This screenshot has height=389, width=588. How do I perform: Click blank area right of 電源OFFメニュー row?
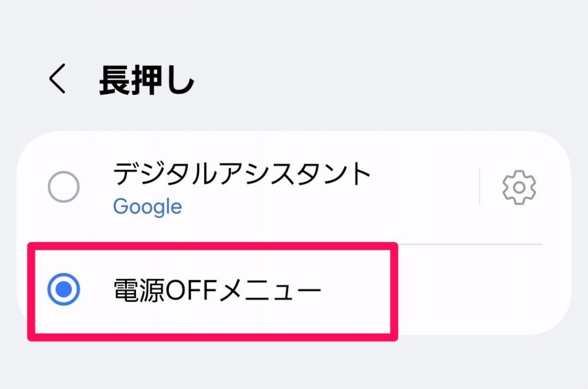point(480,289)
